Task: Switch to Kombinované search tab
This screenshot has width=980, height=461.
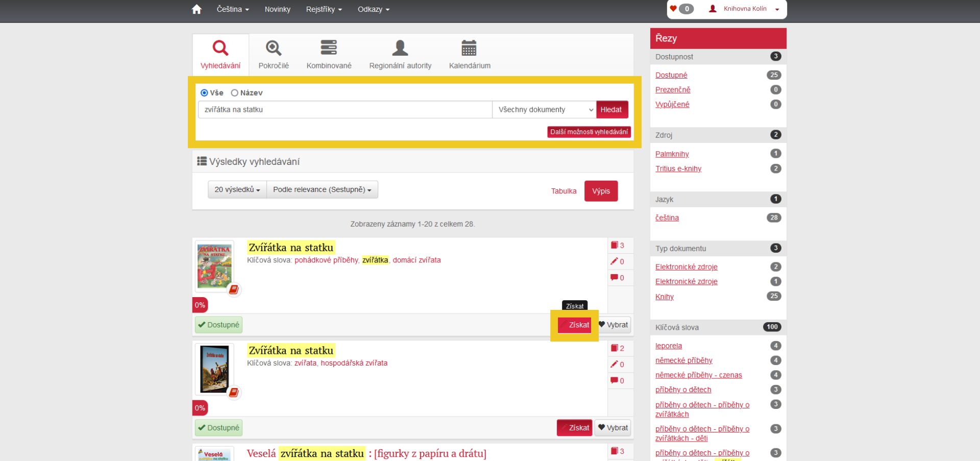Action: pos(329,55)
